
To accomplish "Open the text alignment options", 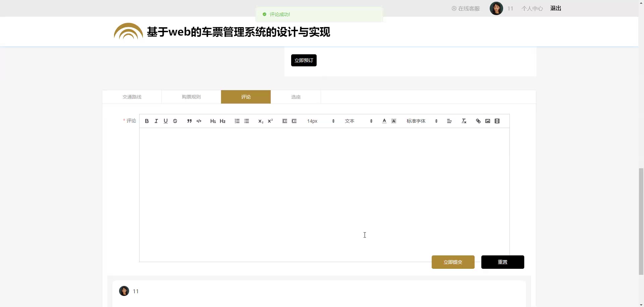I will [449, 121].
